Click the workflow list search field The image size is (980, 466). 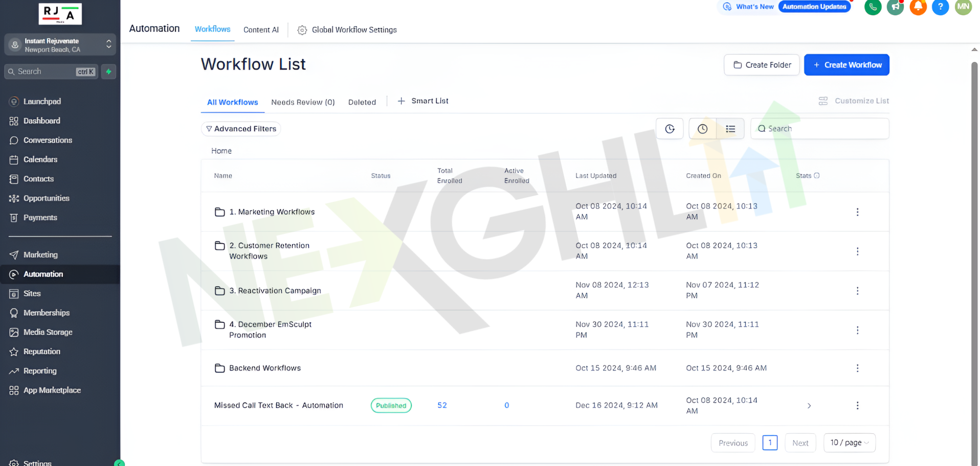coord(823,129)
